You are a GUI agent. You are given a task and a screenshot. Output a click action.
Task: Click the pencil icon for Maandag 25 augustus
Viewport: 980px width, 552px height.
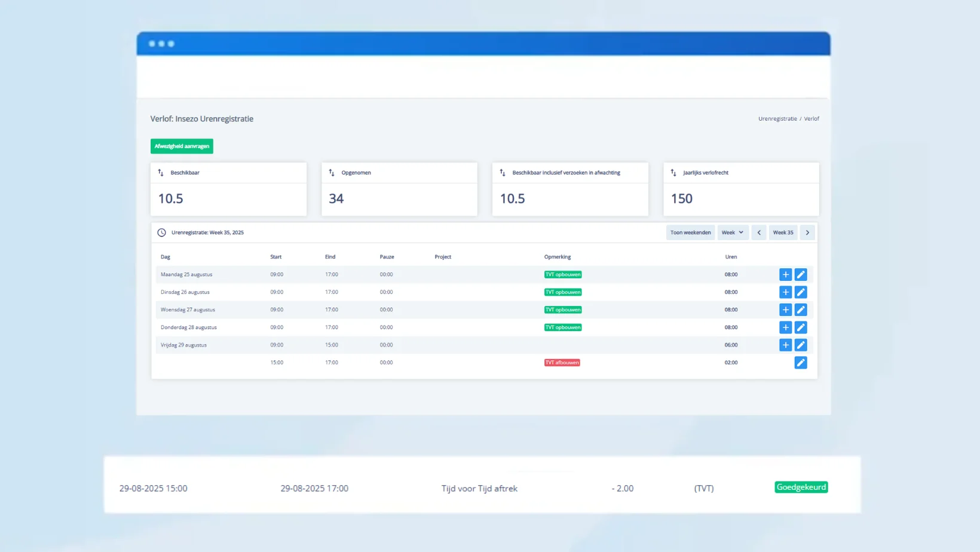coord(801,275)
